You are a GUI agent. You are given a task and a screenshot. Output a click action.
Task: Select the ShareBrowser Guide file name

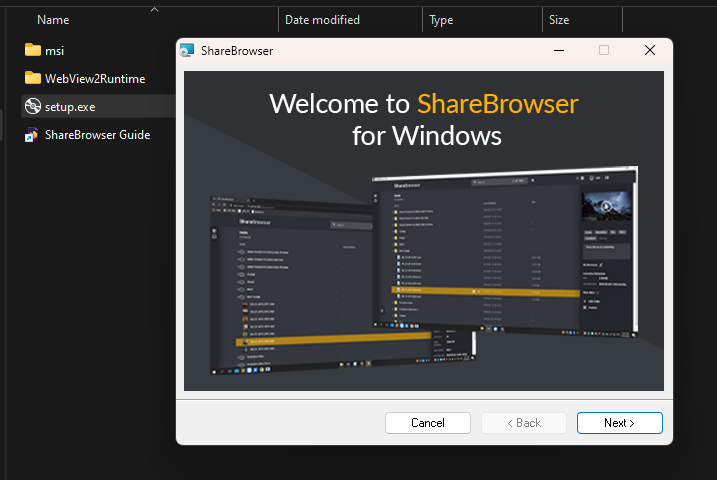pyautogui.click(x=97, y=134)
